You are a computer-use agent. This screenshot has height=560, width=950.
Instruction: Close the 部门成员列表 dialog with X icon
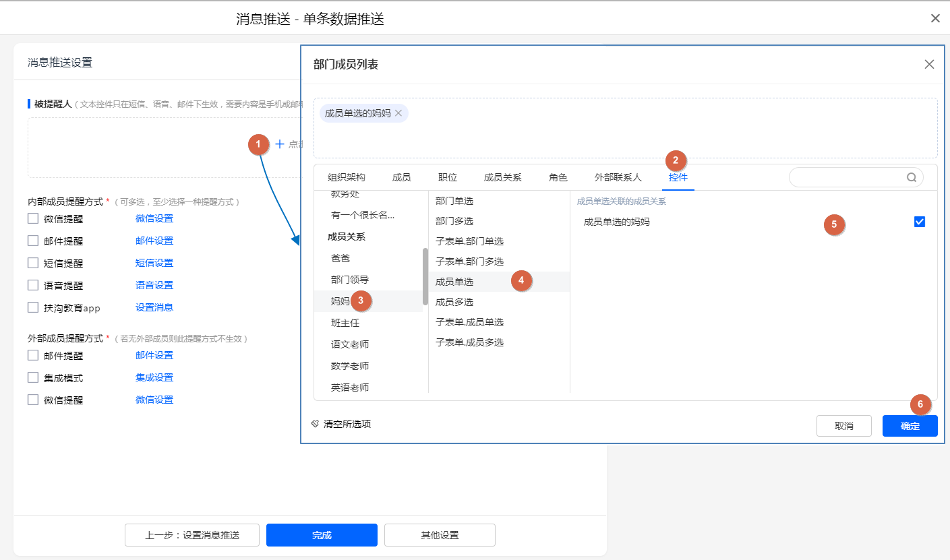929,65
